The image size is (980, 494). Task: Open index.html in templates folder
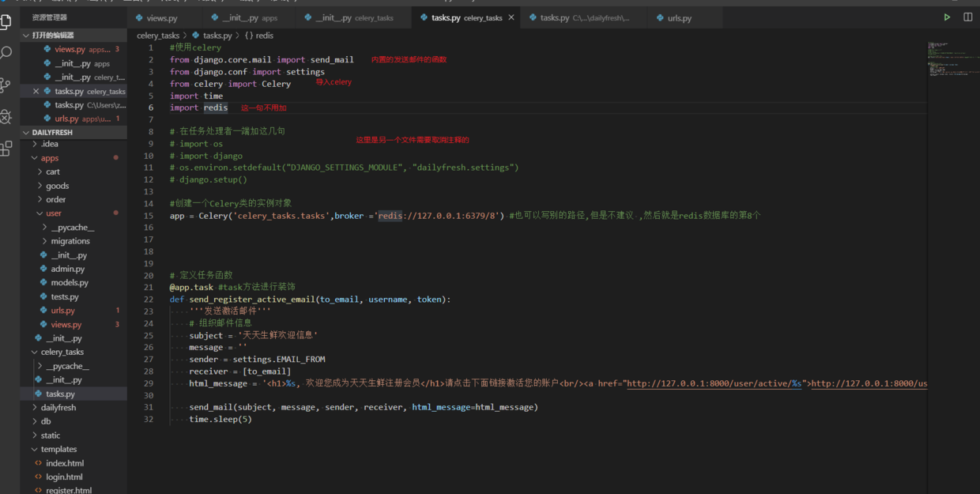coord(73,463)
